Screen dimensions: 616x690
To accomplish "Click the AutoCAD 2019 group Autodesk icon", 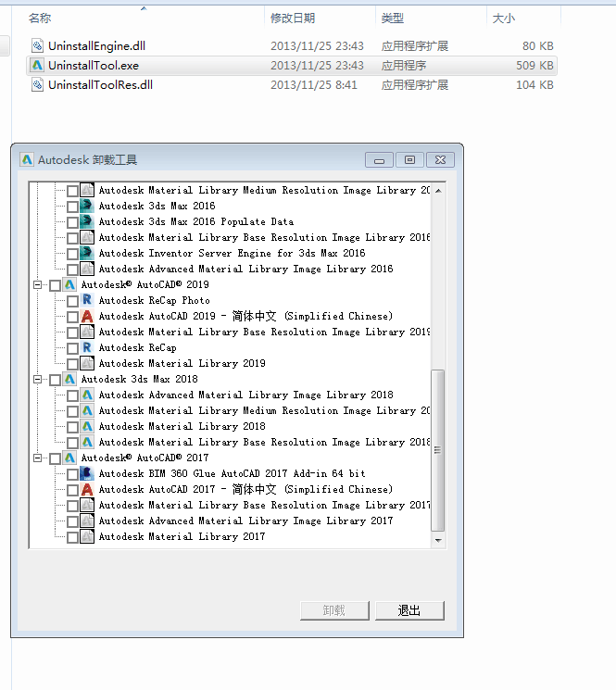I will click(x=69, y=284).
